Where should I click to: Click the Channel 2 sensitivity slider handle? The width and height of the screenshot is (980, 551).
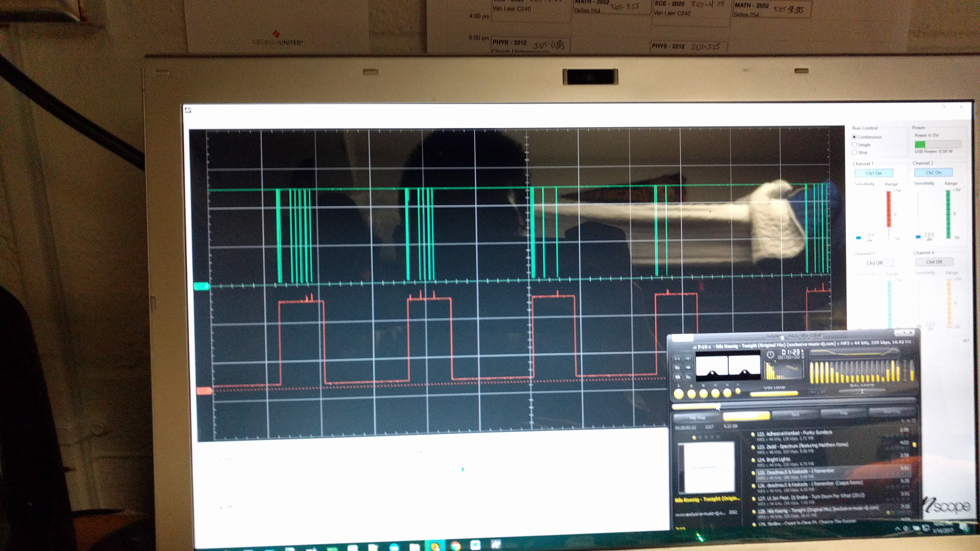tap(918, 237)
